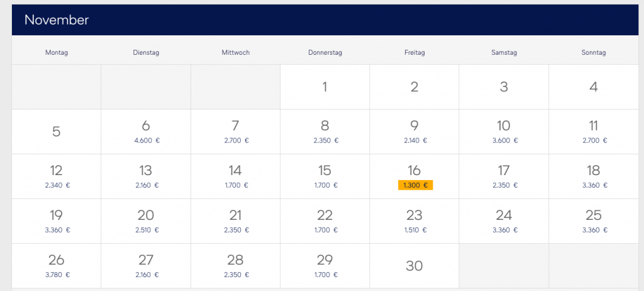Select November 13 priced 2.160 €
The height and width of the screenshot is (291, 644).
(x=146, y=176)
